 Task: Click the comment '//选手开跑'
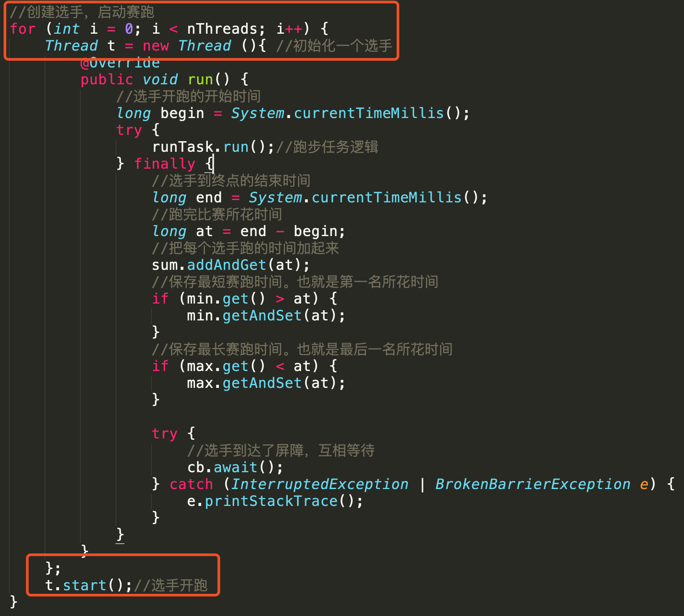[171, 585]
